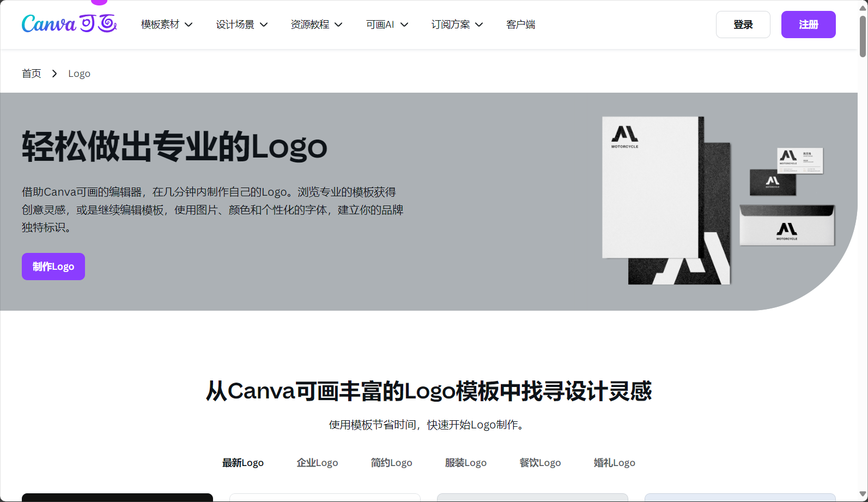Expand the 订阅方案 chevron arrow
The width and height of the screenshot is (868, 502).
479,25
